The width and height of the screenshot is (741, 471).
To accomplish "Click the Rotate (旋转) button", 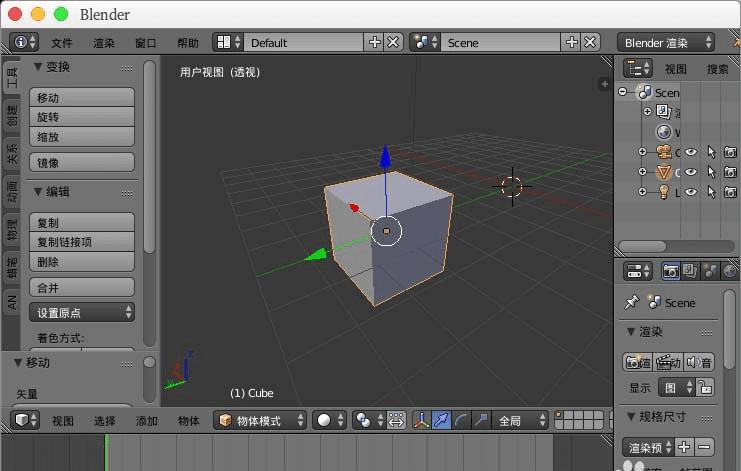I will (x=82, y=117).
